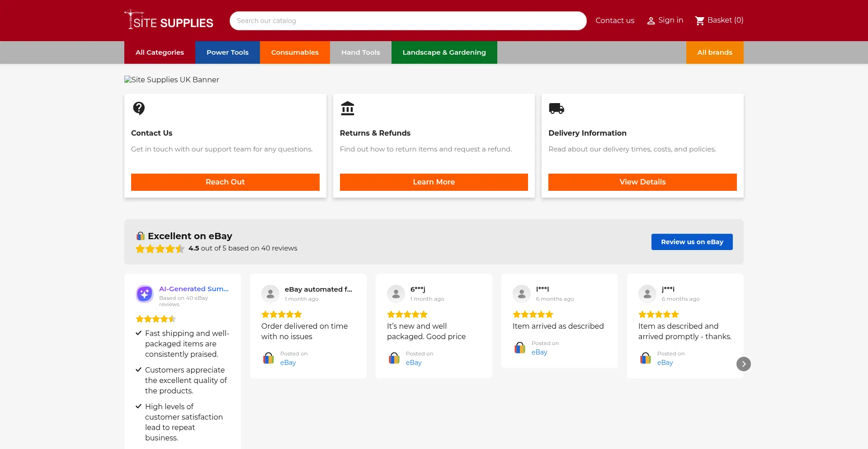Click Review us on eBay button
The width and height of the screenshot is (868, 449).
692,242
